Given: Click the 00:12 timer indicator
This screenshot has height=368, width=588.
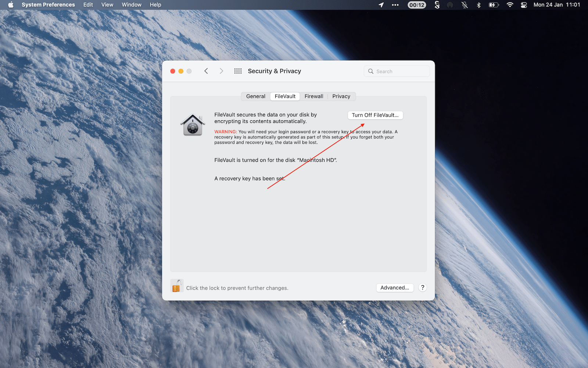Looking at the screenshot, I should click(x=417, y=5).
